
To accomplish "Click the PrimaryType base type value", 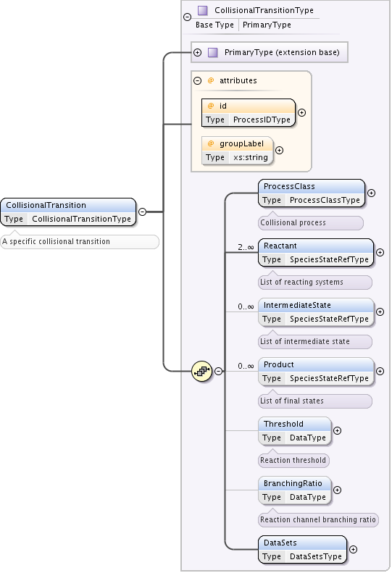I will (267, 25).
